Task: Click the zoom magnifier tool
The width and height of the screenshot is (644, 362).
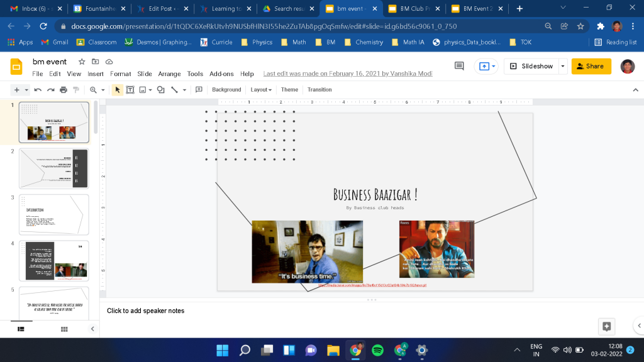Action: (x=93, y=89)
